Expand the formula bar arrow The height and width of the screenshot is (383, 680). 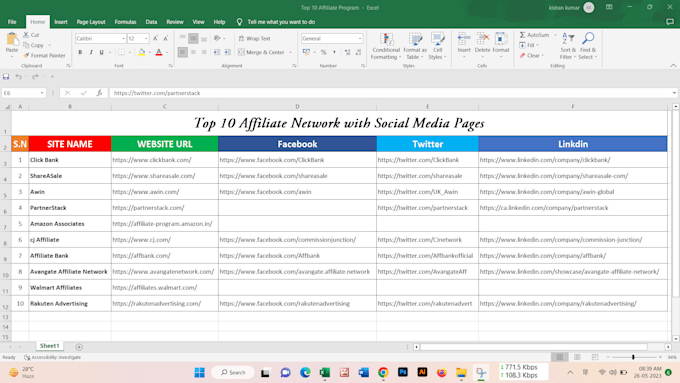[x=674, y=93]
